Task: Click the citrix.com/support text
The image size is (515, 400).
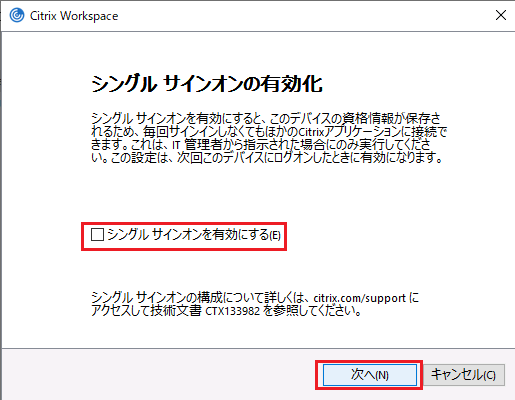Action: [x=359, y=298]
